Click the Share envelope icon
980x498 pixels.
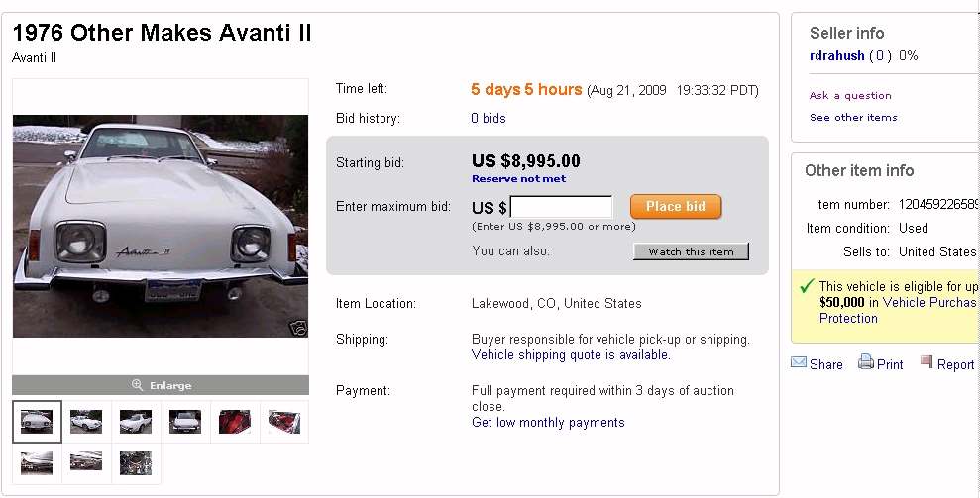[x=799, y=363]
